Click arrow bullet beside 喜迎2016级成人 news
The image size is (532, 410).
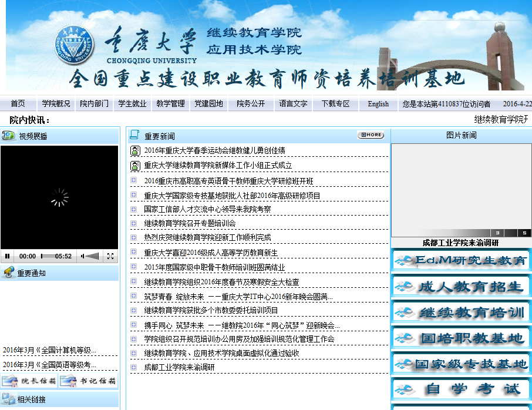134,252
